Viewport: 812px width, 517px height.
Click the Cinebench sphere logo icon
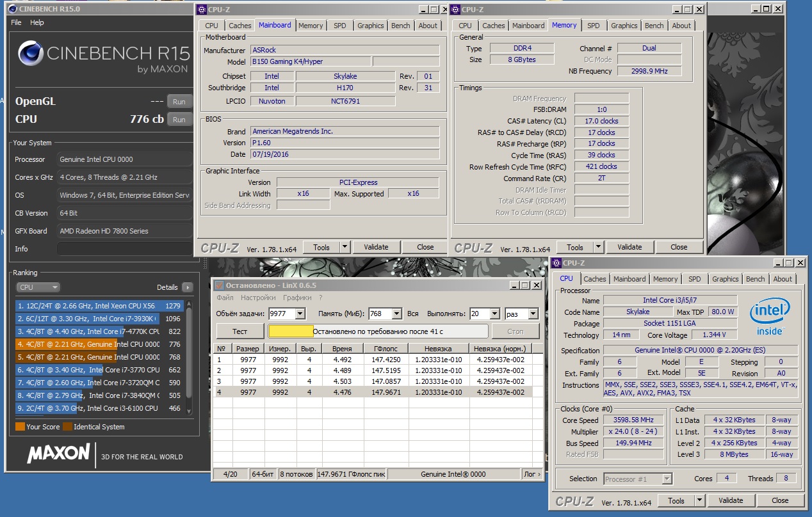31,54
